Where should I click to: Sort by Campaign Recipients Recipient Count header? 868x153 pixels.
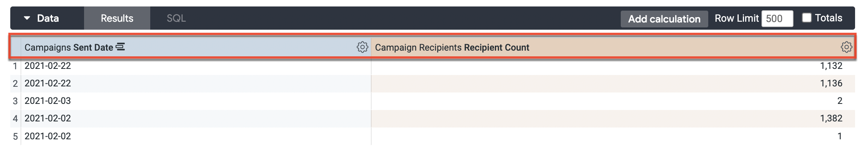point(452,48)
